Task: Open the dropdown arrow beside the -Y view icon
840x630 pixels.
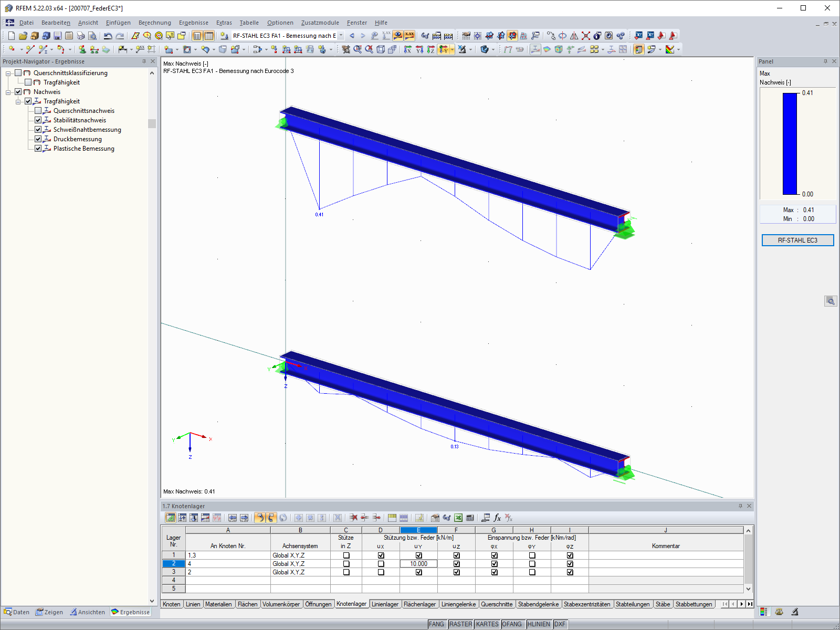Action: click(452, 49)
